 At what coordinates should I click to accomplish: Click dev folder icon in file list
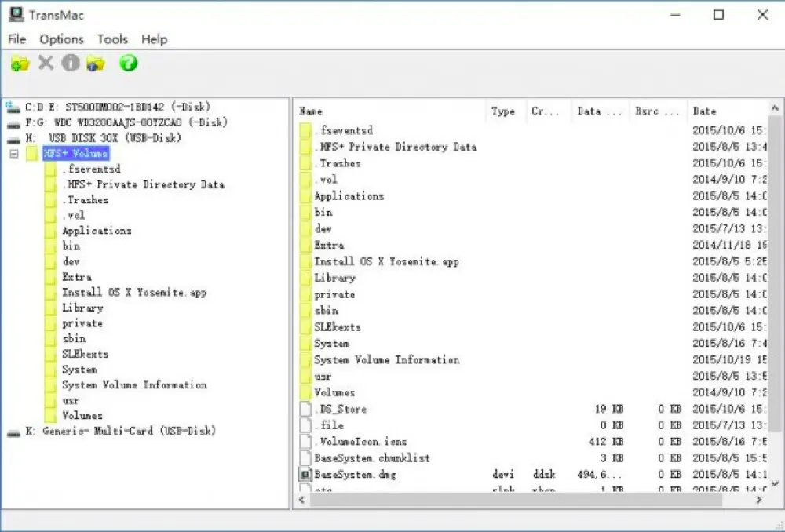tap(305, 228)
